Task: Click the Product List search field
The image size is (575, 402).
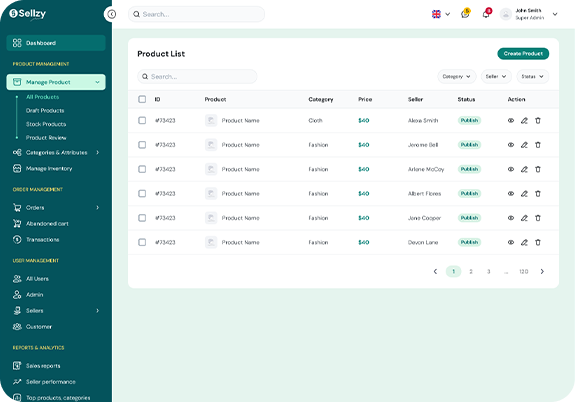Action: coord(197,77)
